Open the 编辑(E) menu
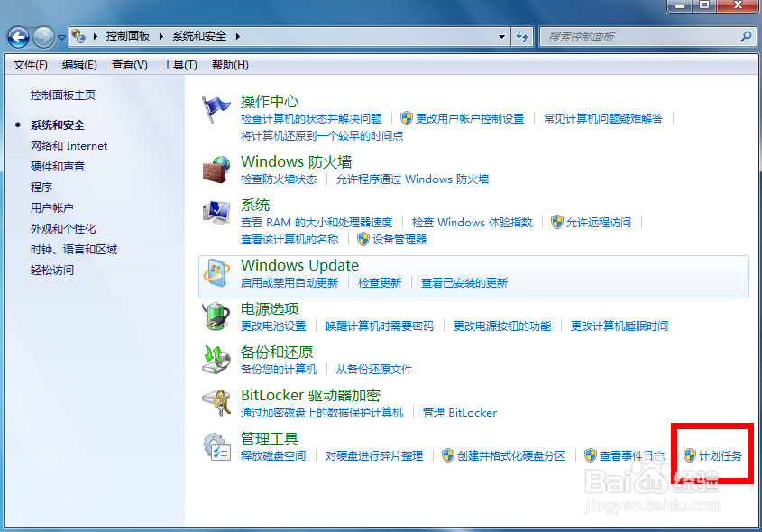 79,65
